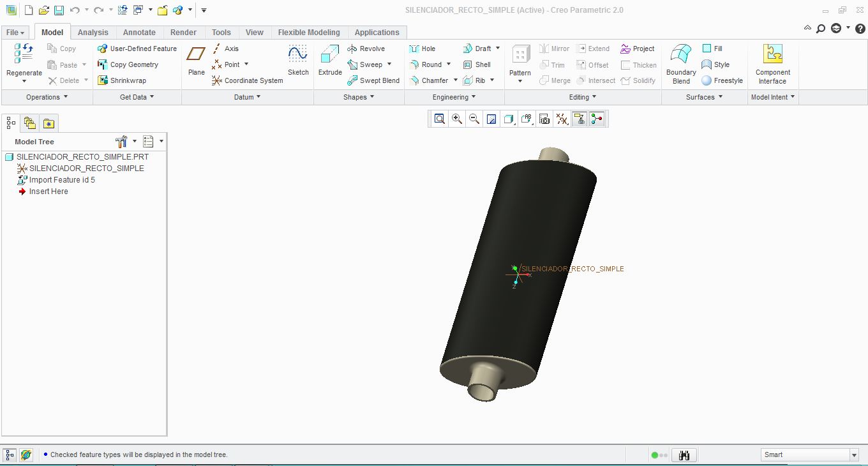
Task: Open the Folder Browser navigator tab
Action: (29, 123)
